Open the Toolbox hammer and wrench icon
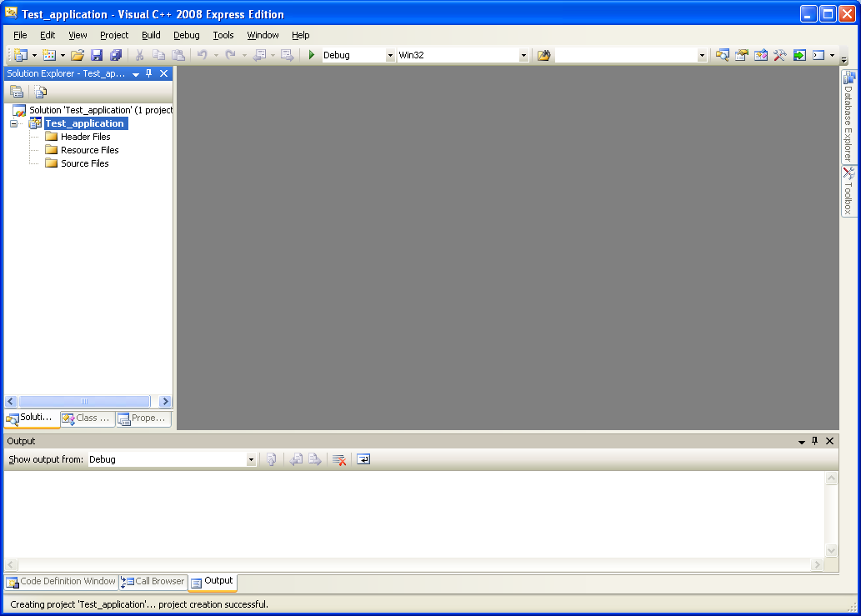The image size is (861, 616). 779,55
